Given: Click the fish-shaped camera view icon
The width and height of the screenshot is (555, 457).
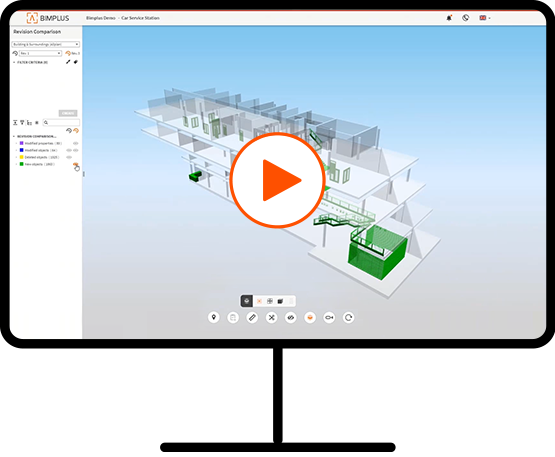Looking at the screenshot, I should 329,318.
